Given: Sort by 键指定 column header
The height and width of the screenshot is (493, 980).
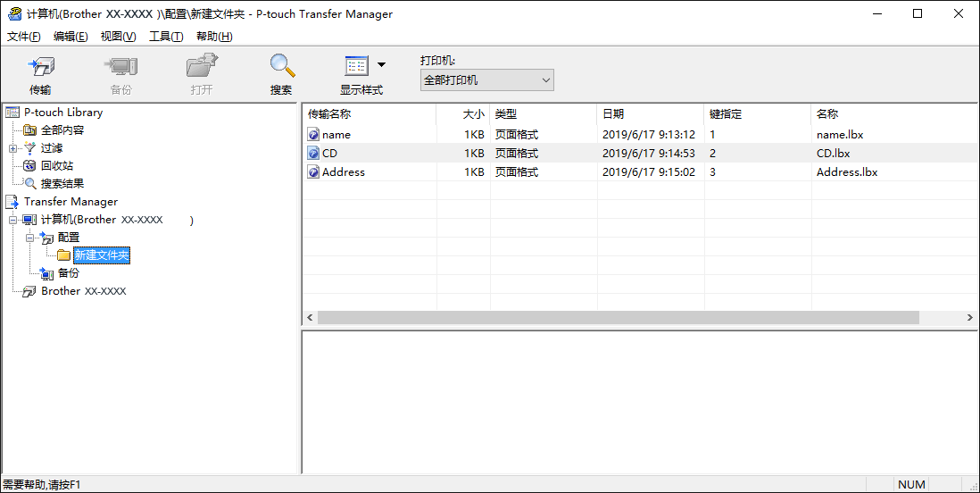Looking at the screenshot, I should [758, 114].
